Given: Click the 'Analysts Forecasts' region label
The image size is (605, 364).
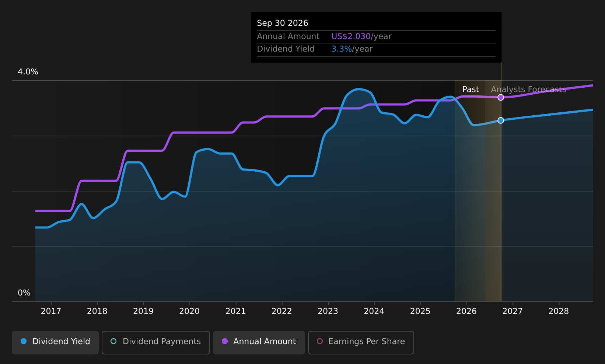Looking at the screenshot, I should pyautogui.click(x=528, y=90).
